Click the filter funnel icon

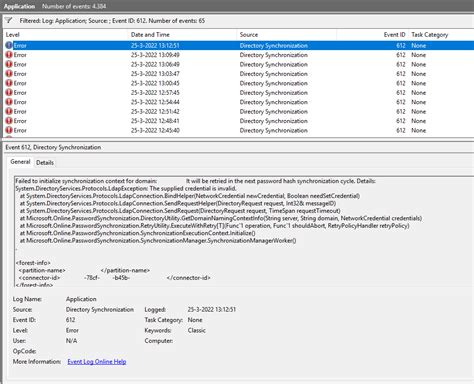coord(9,21)
